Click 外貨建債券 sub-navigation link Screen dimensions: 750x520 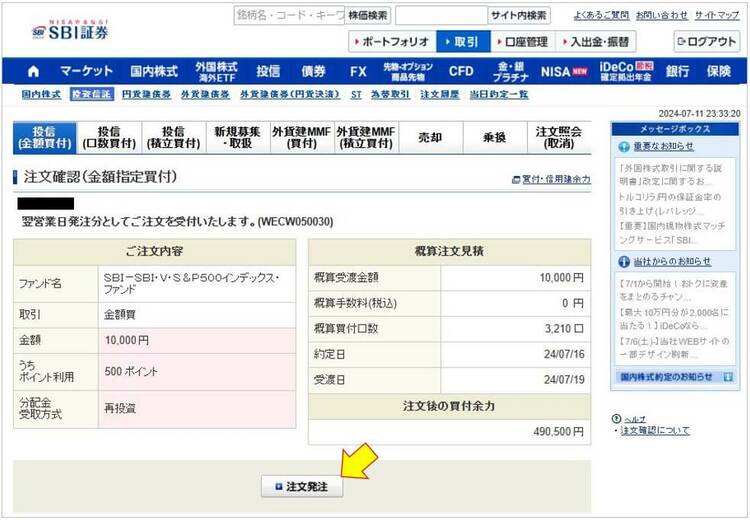click(x=205, y=94)
